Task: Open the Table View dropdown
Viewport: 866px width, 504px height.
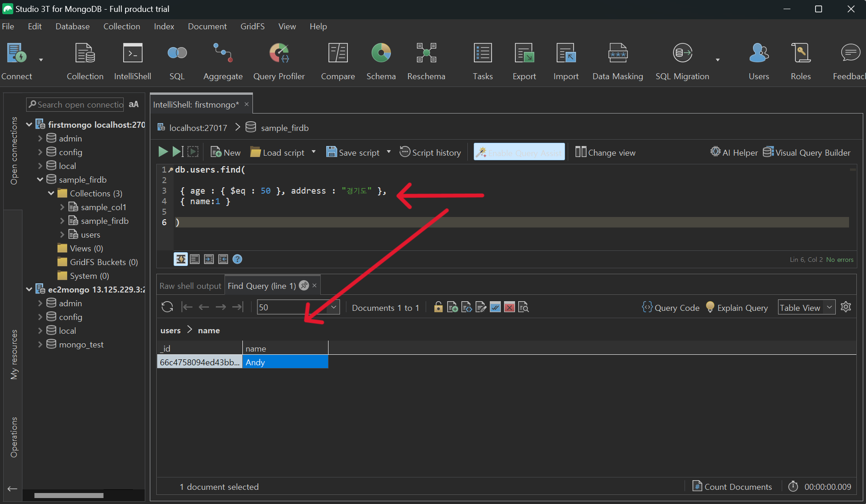Action: click(x=829, y=307)
